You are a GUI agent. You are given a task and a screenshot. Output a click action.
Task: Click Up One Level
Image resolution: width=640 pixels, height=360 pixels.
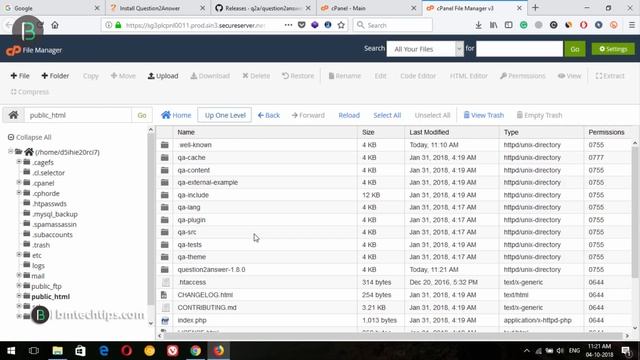(x=225, y=116)
